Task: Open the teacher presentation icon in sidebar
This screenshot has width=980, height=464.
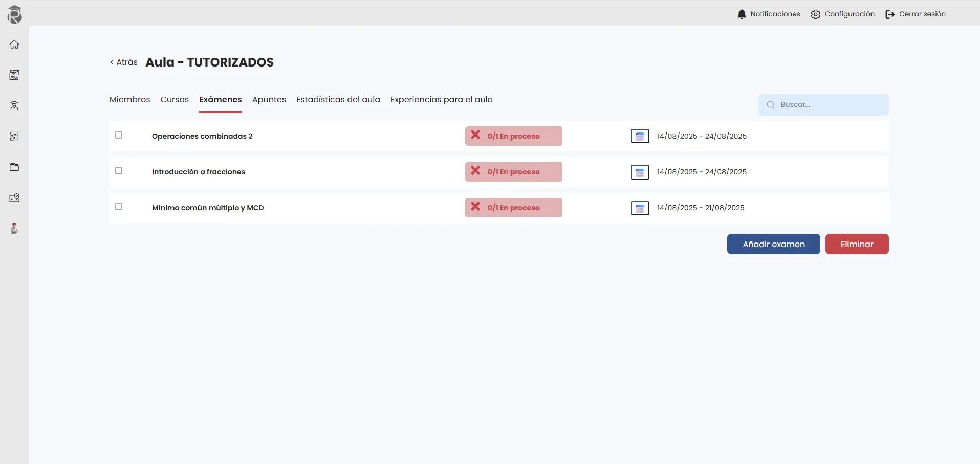Action: pyautogui.click(x=14, y=137)
